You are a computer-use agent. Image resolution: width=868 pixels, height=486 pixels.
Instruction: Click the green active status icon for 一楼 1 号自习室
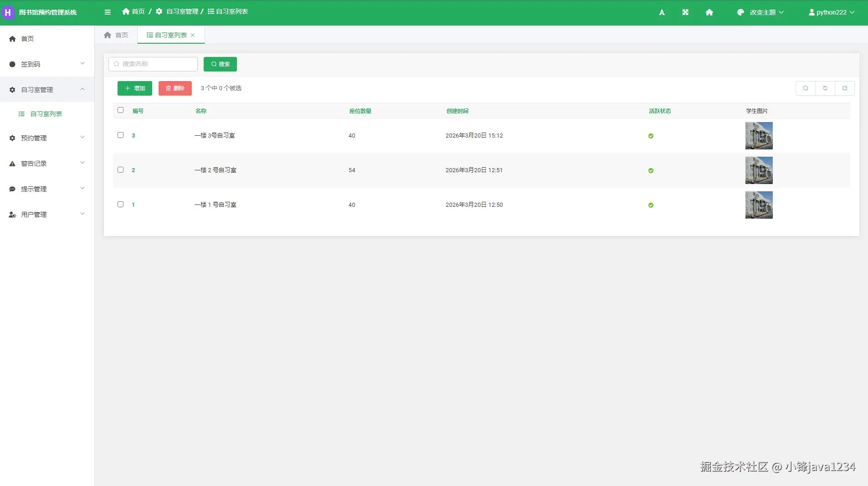coord(651,205)
